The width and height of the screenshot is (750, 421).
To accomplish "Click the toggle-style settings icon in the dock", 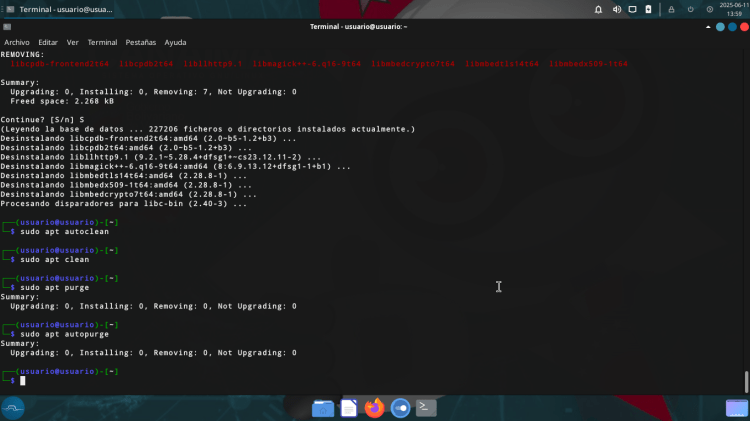I will (x=400, y=407).
